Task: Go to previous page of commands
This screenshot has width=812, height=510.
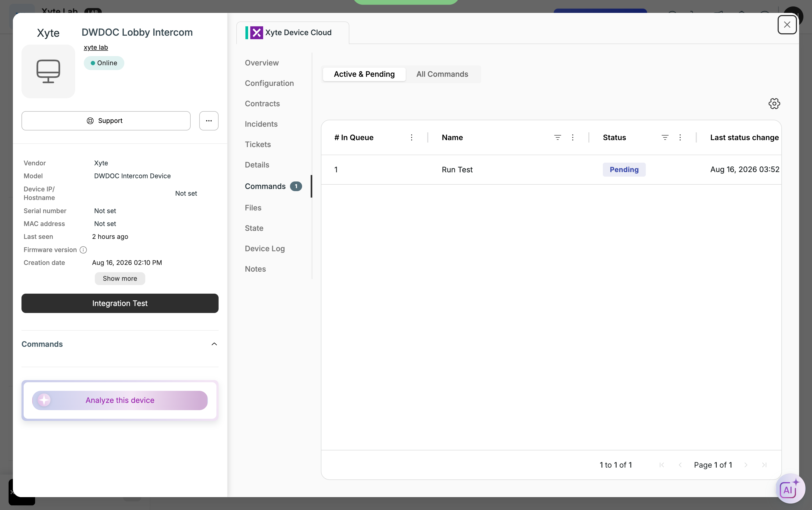Action: pyautogui.click(x=680, y=465)
